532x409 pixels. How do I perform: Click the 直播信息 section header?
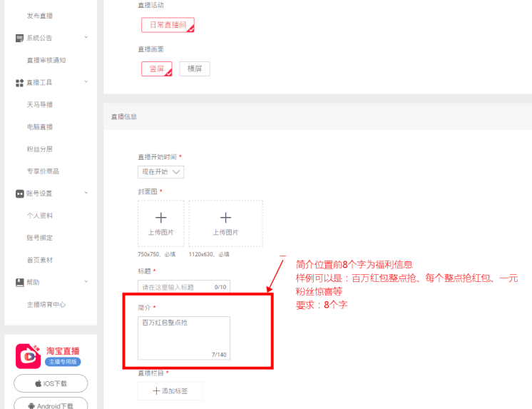[124, 117]
